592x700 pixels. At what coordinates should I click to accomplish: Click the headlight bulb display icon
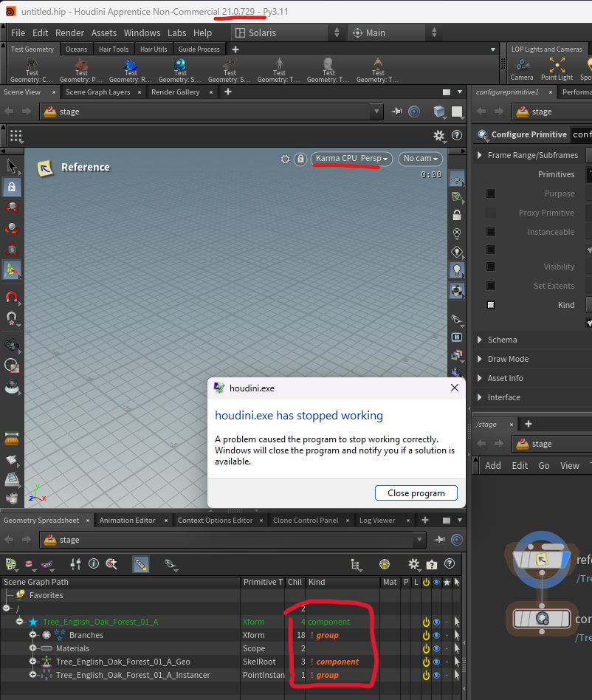coord(457,270)
